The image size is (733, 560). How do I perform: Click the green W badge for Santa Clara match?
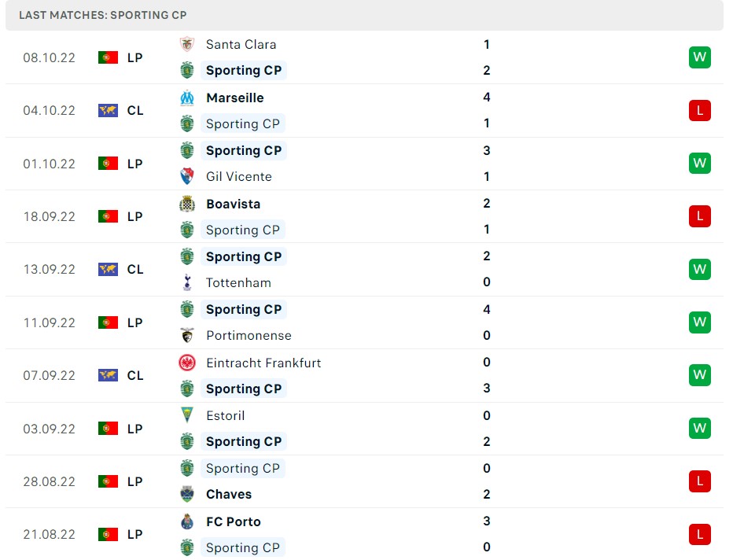pos(700,57)
